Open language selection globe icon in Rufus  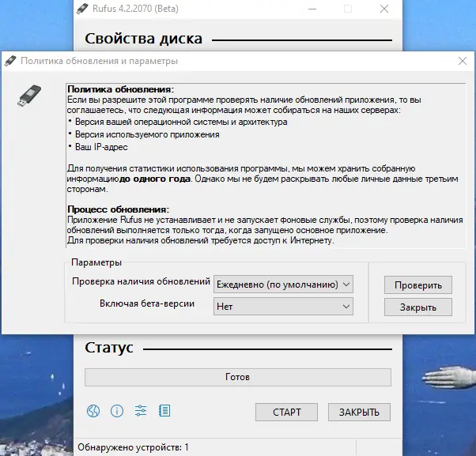(93, 411)
